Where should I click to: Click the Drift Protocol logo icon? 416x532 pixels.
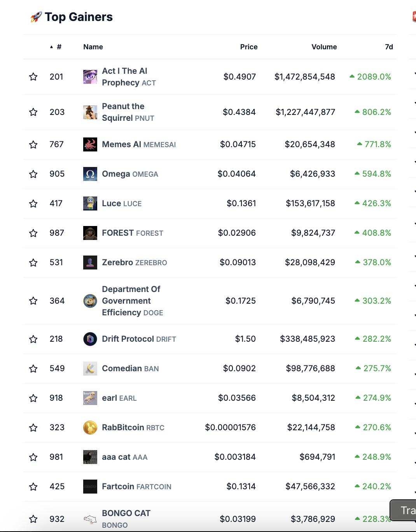point(90,339)
